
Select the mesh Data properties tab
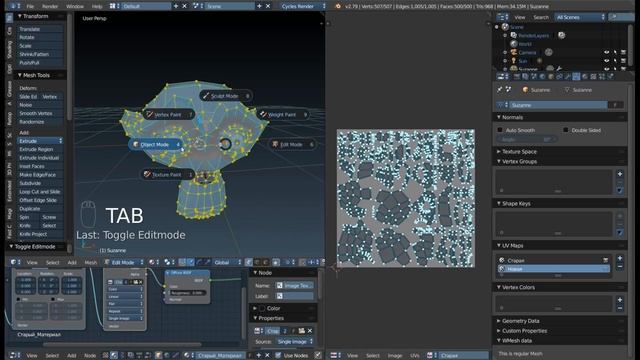[576, 76]
